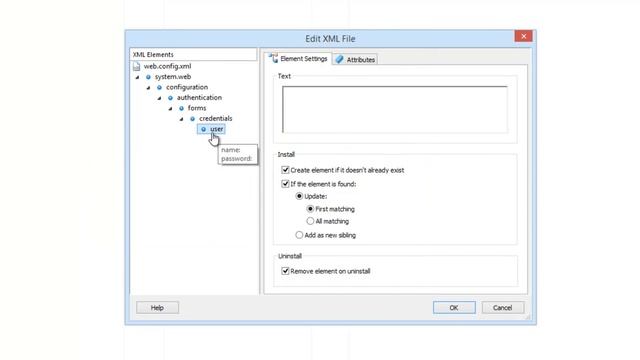This screenshot has width=640, height=360.
Task: Click the system.web node bullet icon
Action: point(148,77)
